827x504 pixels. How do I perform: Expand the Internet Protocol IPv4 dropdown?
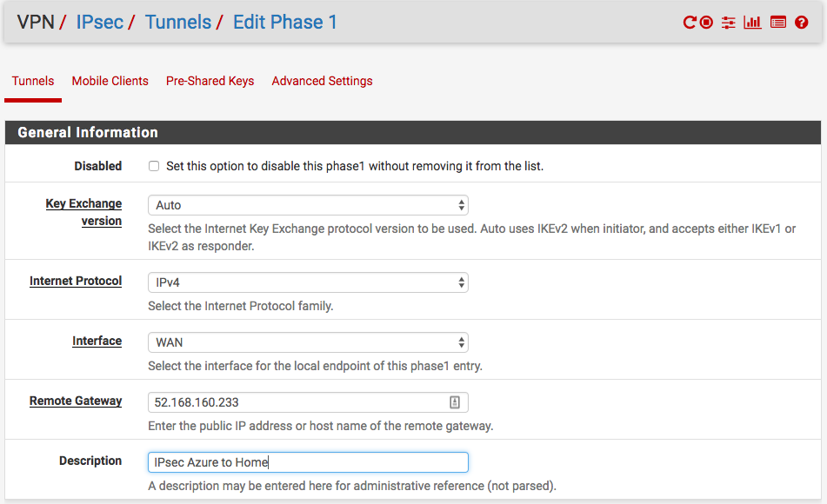308,282
